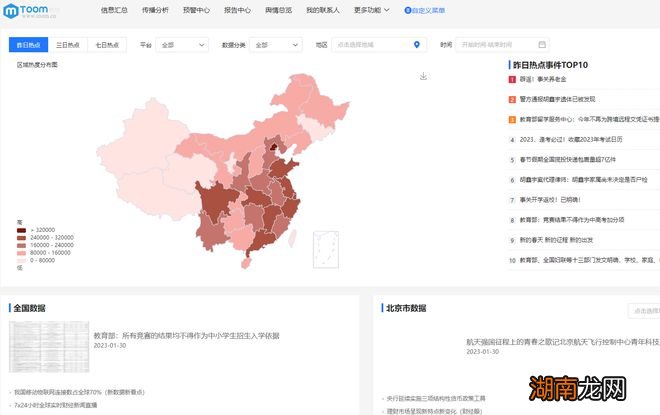Select the 昨日热点 tab
Image resolution: width=660 pixels, height=415 pixels.
28,45
